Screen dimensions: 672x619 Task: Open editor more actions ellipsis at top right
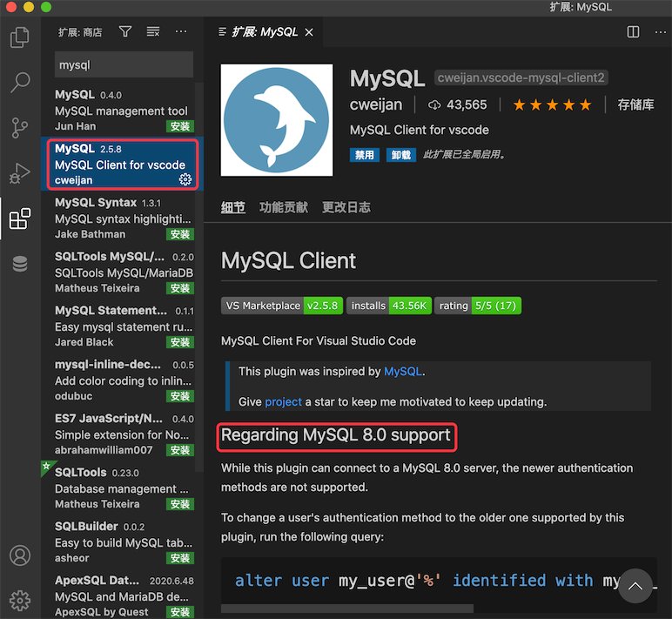pyautogui.click(x=661, y=32)
